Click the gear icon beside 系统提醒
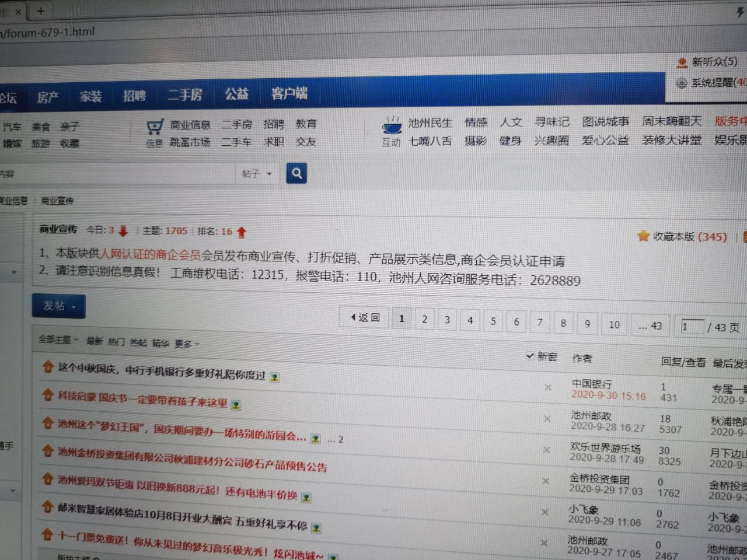This screenshot has height=560, width=747. 681,83
